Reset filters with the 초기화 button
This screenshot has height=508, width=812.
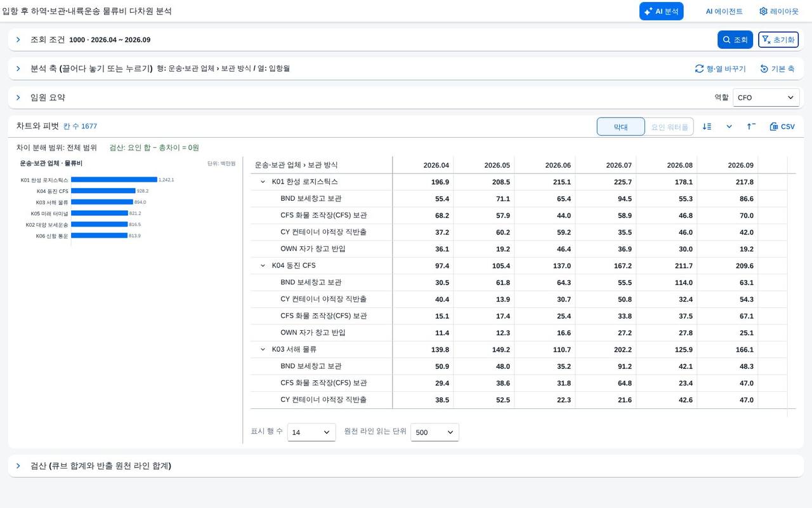pos(778,39)
